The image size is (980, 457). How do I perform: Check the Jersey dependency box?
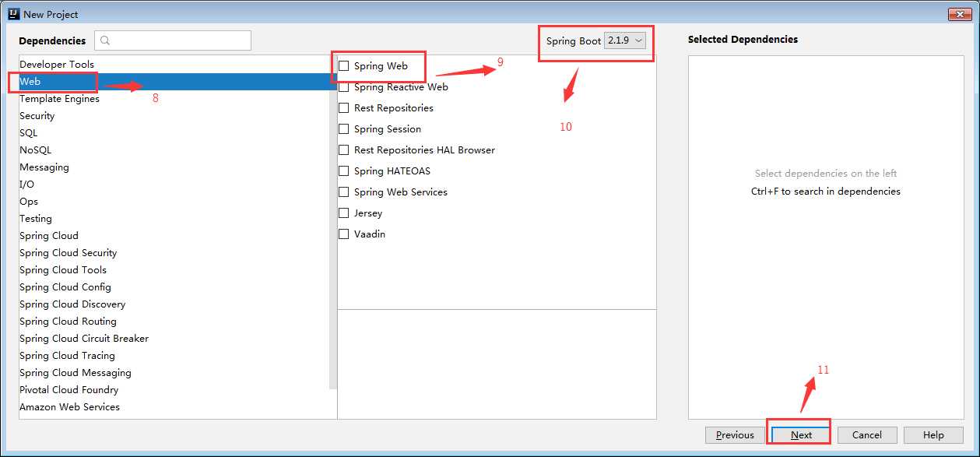click(344, 213)
